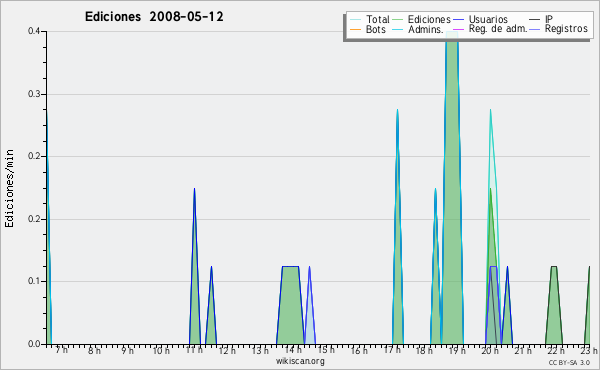Screen dimensions: 600x370
Task: Click the 'IP' legend entry
Action: click(541, 19)
